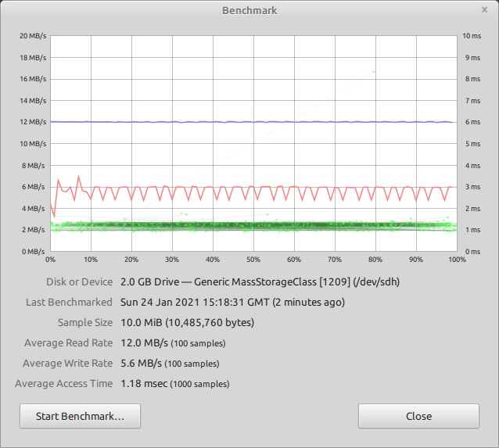Screen dimensions: 499x448
Task: Click the 'Disk or Device' label
Action: point(80,282)
